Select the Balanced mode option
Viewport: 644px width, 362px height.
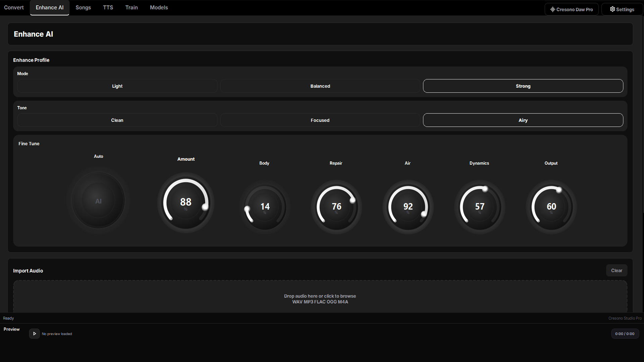click(x=320, y=86)
